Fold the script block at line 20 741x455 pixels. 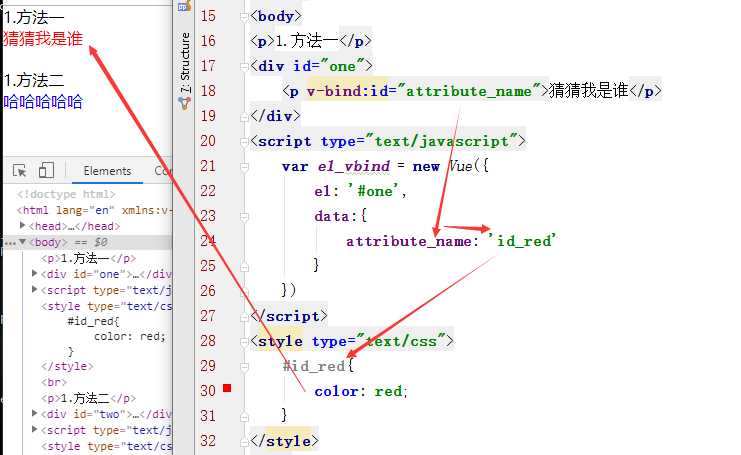click(244, 142)
